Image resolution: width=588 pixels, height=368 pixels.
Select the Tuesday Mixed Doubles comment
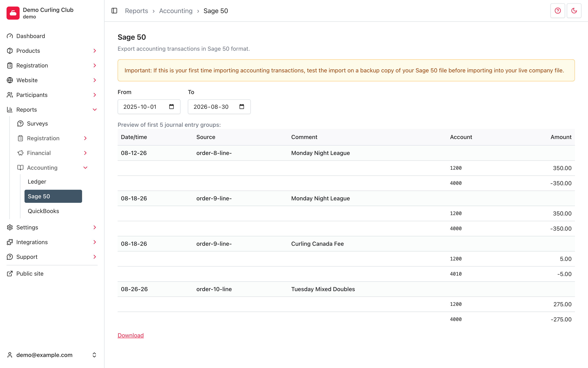(x=323, y=289)
